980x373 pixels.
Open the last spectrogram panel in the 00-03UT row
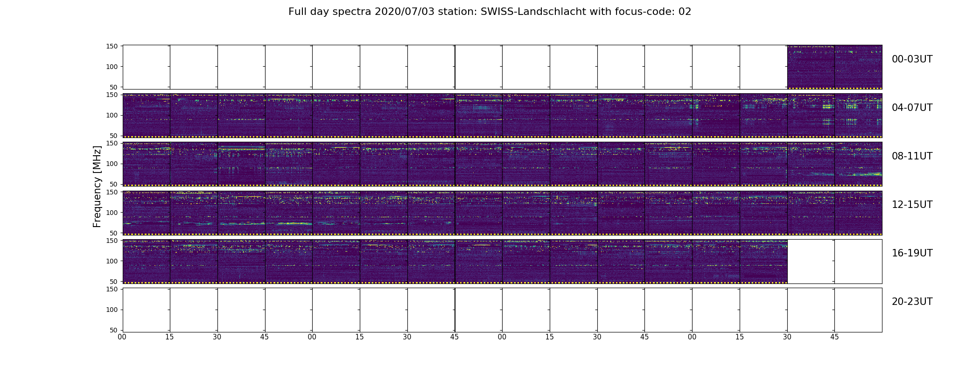tap(859, 67)
